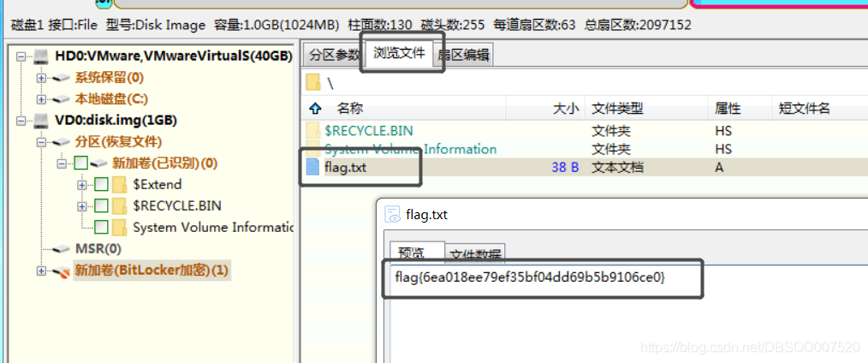Click the 本地磁盘(C:) drive icon
The height and width of the screenshot is (363, 868).
[x=61, y=99]
